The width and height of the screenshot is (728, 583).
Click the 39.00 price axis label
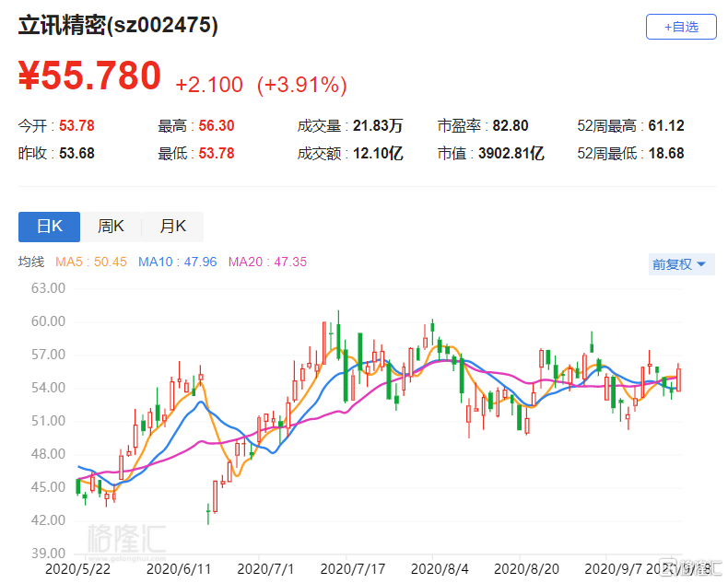[48, 554]
